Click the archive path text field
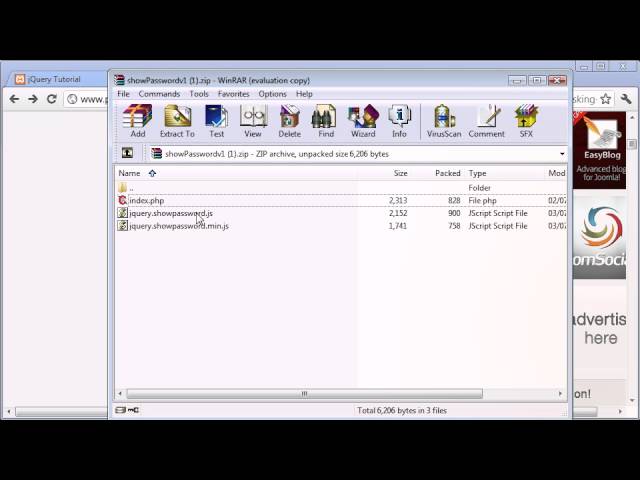The height and width of the screenshot is (480, 640). pos(353,154)
